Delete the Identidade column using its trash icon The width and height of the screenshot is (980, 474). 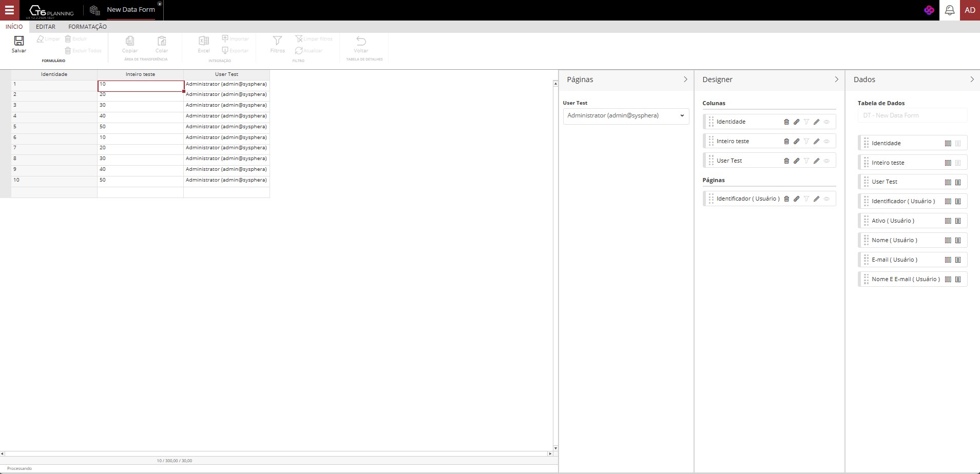pyautogui.click(x=786, y=122)
